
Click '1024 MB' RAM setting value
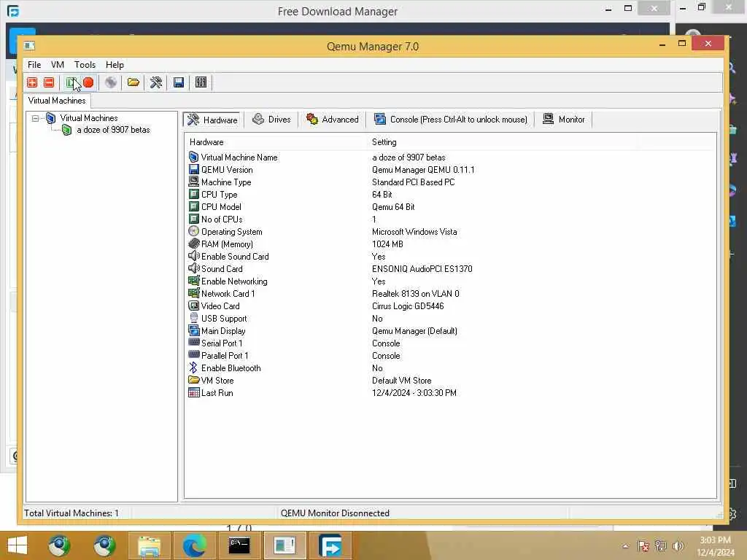pos(387,244)
